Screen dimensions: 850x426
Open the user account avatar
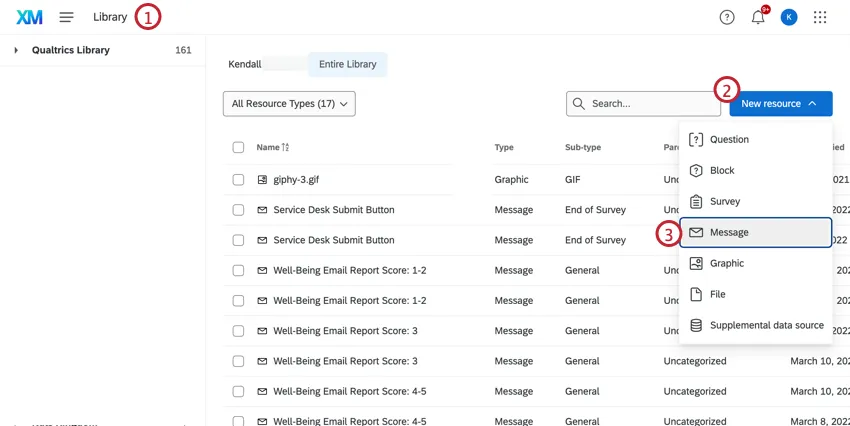[789, 17]
